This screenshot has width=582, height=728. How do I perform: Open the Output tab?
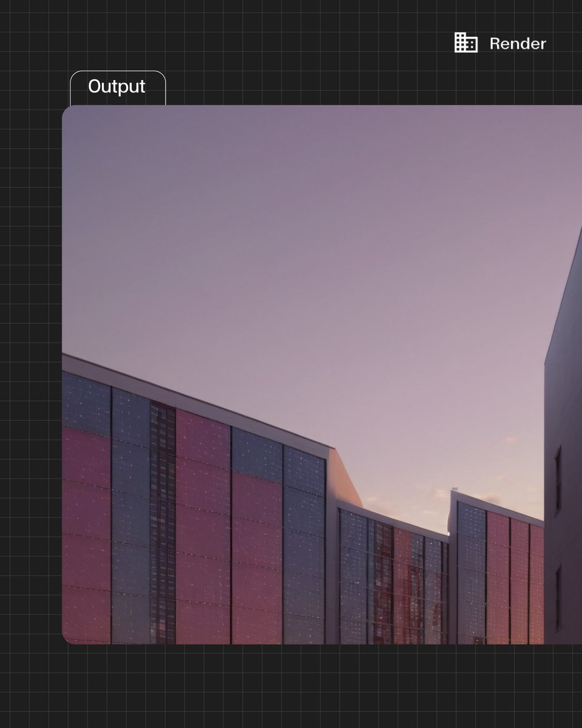[118, 87]
